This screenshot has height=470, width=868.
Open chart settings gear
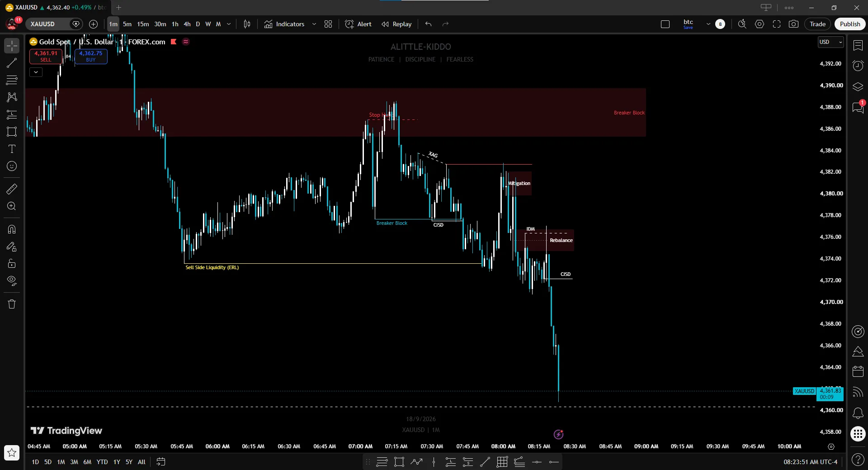coord(759,24)
